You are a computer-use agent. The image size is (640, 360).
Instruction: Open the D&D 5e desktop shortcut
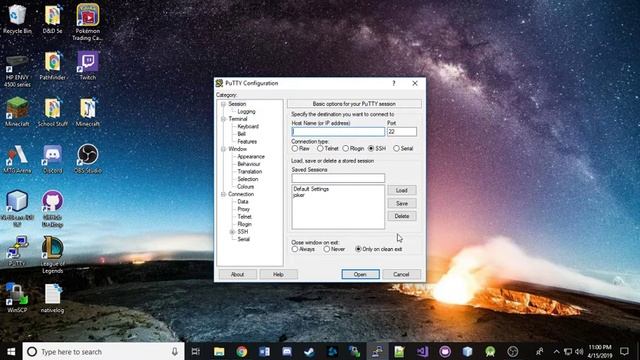[52, 19]
